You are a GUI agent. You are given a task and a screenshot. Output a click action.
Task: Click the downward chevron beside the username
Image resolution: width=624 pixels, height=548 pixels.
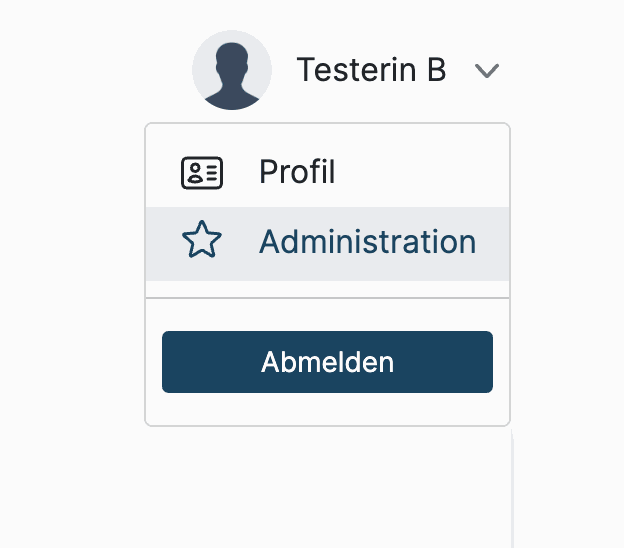486,71
